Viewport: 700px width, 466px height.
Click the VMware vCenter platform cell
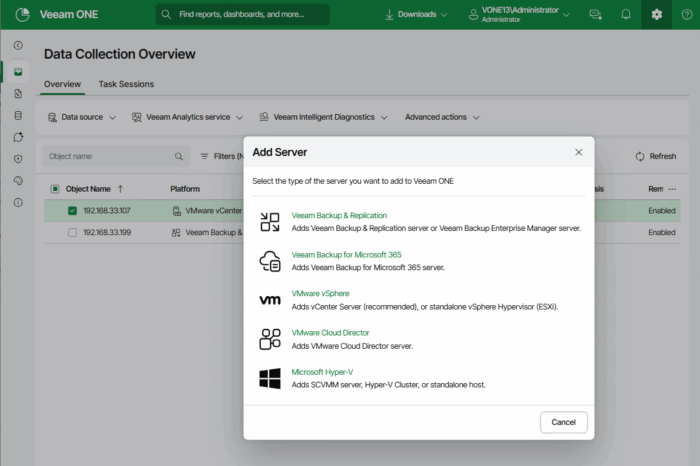tap(208, 211)
